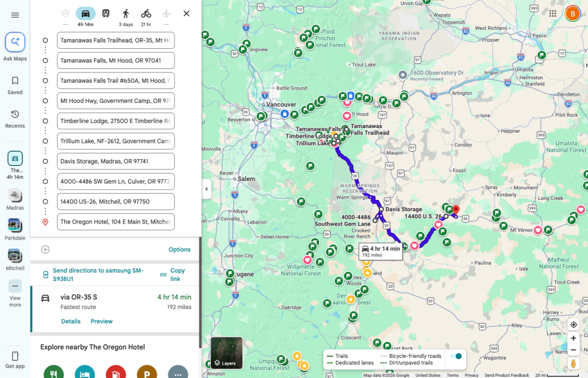The height and width of the screenshot is (378, 588).
Task: Open the 4h 14m driving directions shortcut
Action: (15, 165)
